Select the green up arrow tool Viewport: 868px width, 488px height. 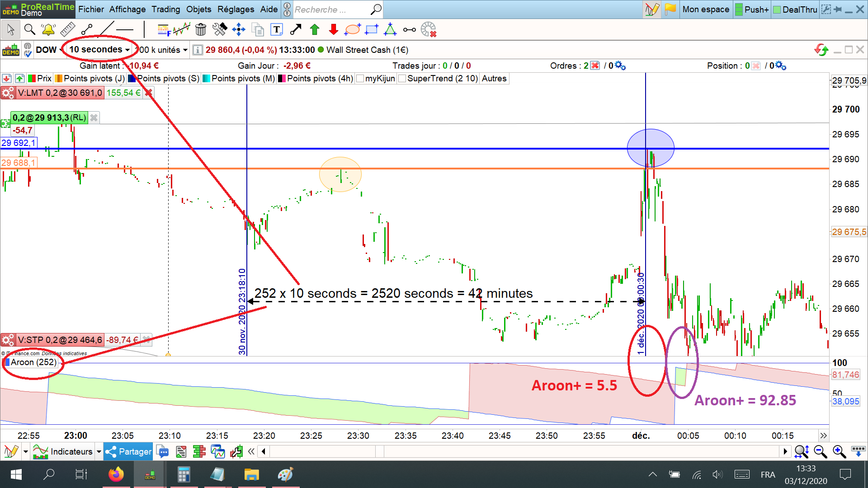pyautogui.click(x=315, y=30)
